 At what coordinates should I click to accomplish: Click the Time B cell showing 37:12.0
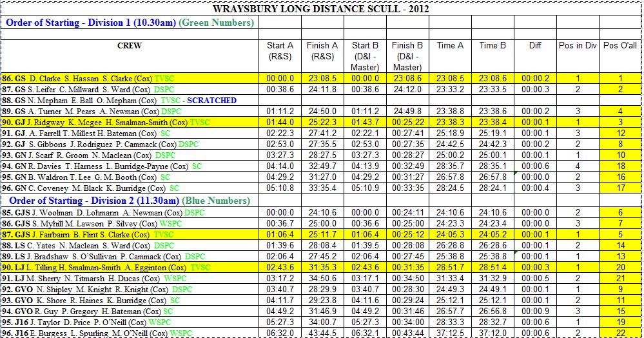click(493, 333)
